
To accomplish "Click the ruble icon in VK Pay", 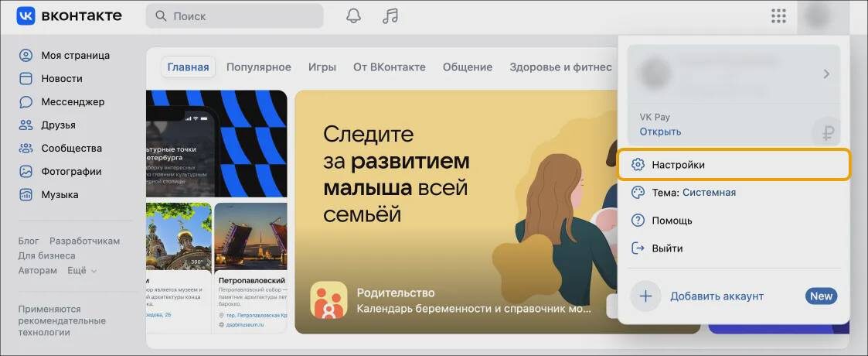I will point(828,132).
